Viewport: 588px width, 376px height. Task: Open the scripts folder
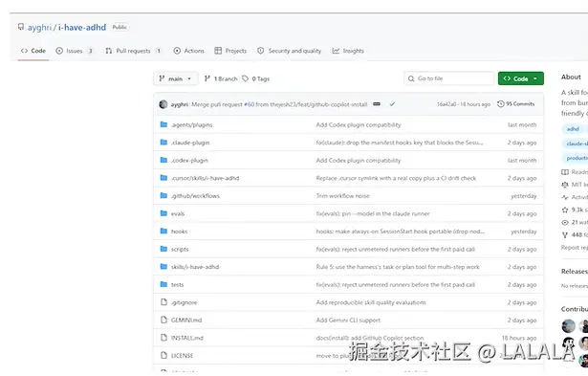tap(180, 249)
